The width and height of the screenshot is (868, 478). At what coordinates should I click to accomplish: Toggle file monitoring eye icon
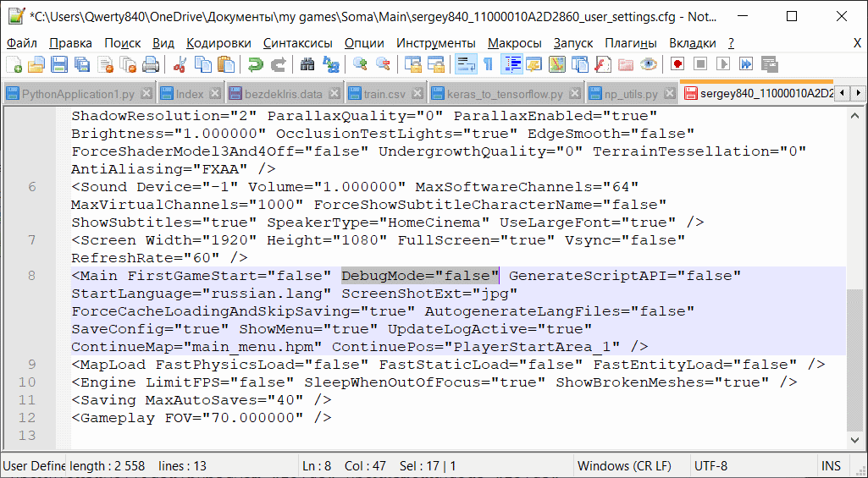point(649,65)
